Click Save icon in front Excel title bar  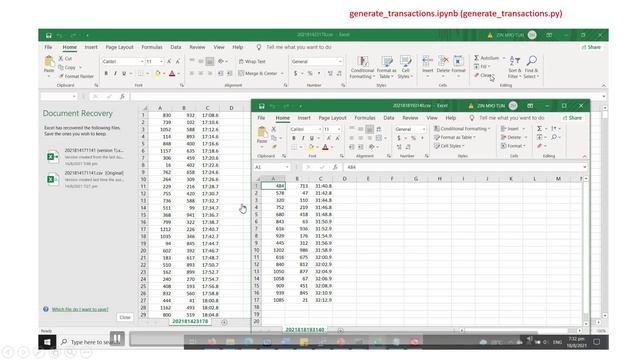tap(261, 106)
